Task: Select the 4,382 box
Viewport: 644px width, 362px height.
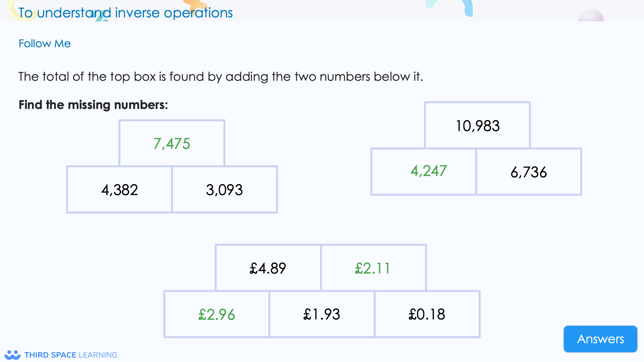Action: [119, 189]
